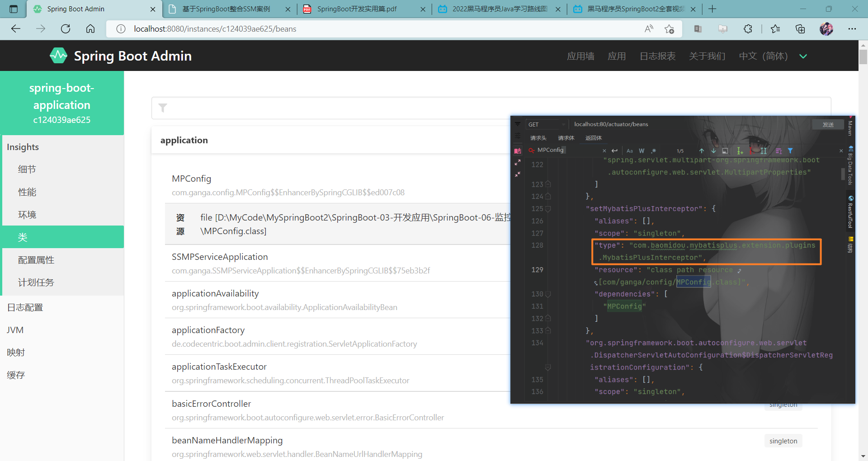This screenshot has width=868, height=461.
Task: Switch to the 请求体 tab
Action: tap(566, 138)
